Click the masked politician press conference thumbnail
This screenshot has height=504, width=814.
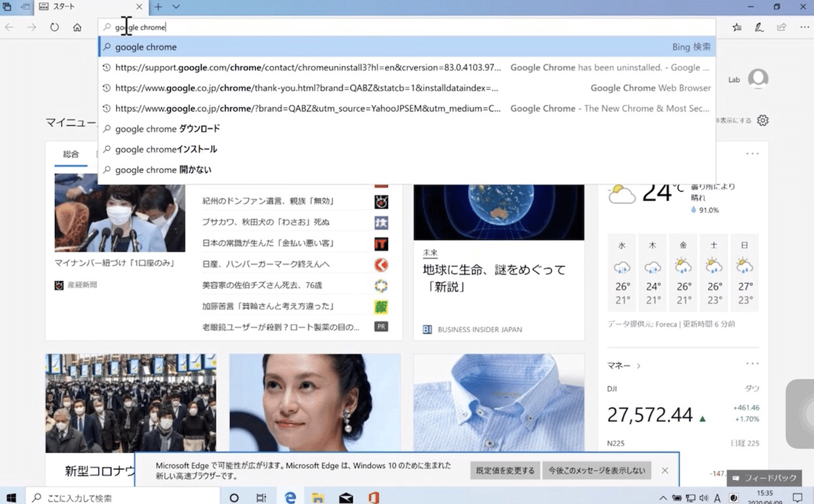click(x=119, y=212)
